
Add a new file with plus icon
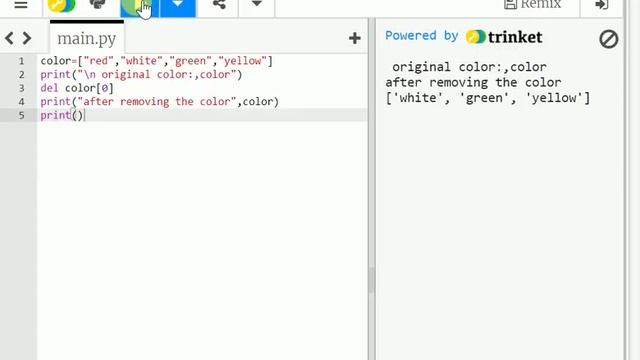355,38
